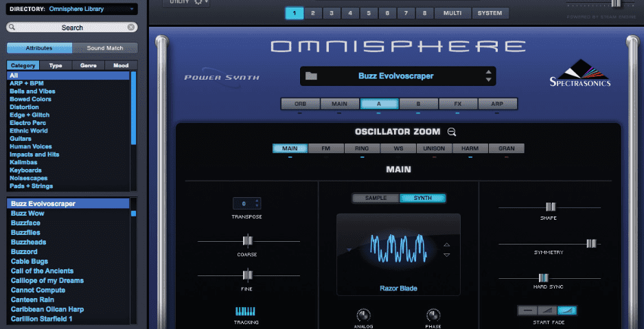Step to next patch with the down arrow
Screen dimensions: 644x329
pyautogui.click(x=488, y=80)
